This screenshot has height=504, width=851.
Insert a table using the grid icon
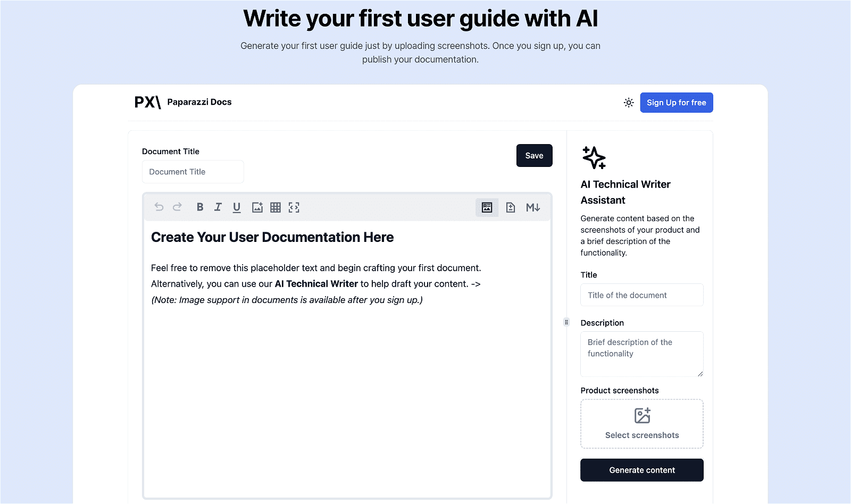click(276, 207)
